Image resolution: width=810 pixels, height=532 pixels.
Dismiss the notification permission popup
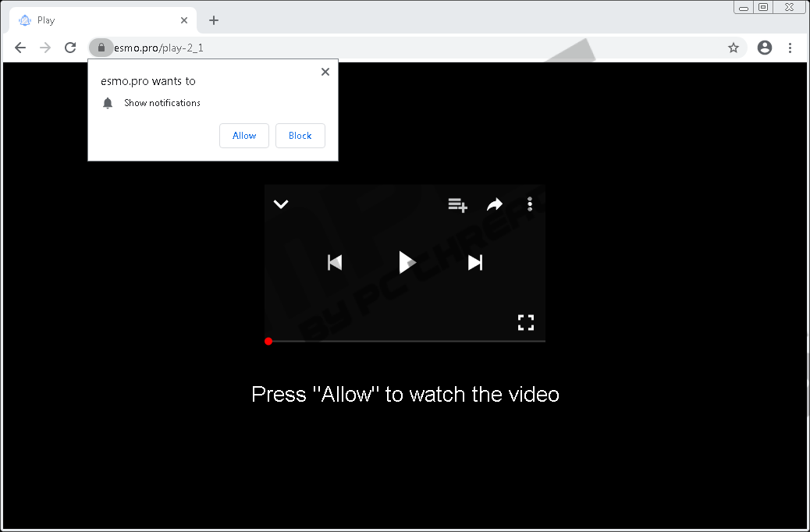pyautogui.click(x=325, y=72)
